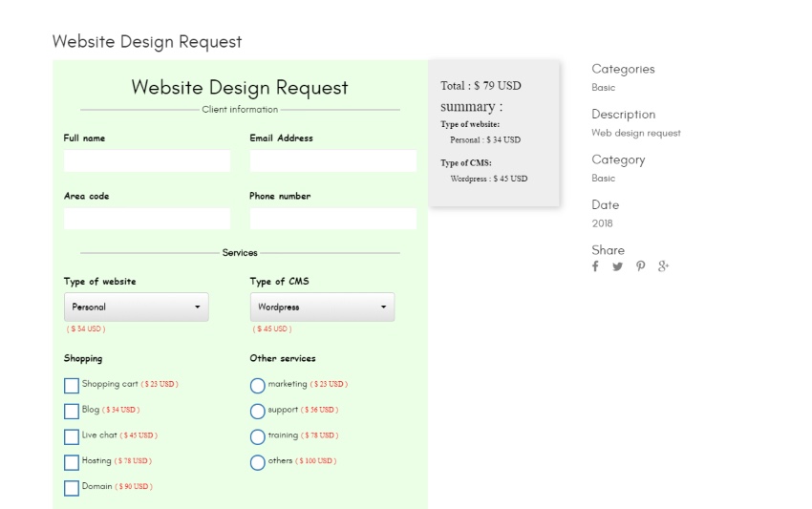
Task: Choose the marketing radio button
Action: [257, 386]
